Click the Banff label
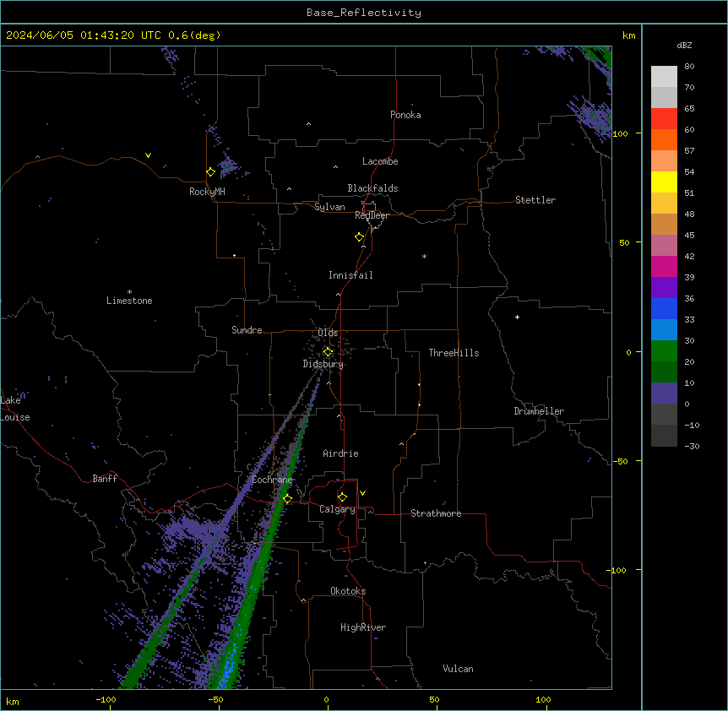Screen dimensions: 728x711 tap(105, 479)
